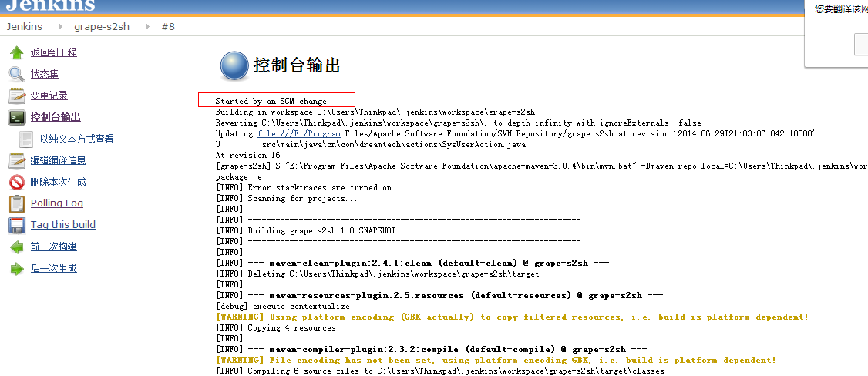Expand the breadcrumb arrow after grape-s2sh
The height and width of the screenshot is (376, 868).
(146, 26)
